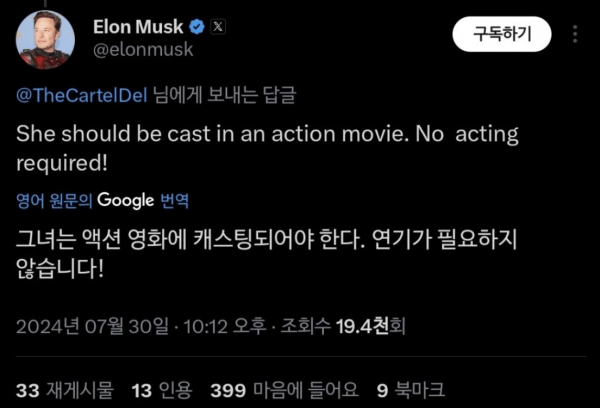
Task: Open the 13 인용 quotes list
Action: 161,390
